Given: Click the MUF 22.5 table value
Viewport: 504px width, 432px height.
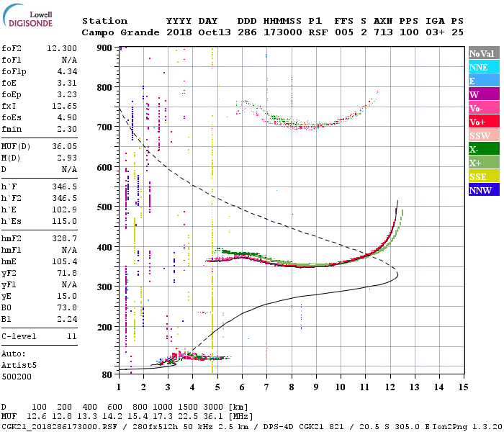Looking at the screenshot, I should [x=188, y=417].
